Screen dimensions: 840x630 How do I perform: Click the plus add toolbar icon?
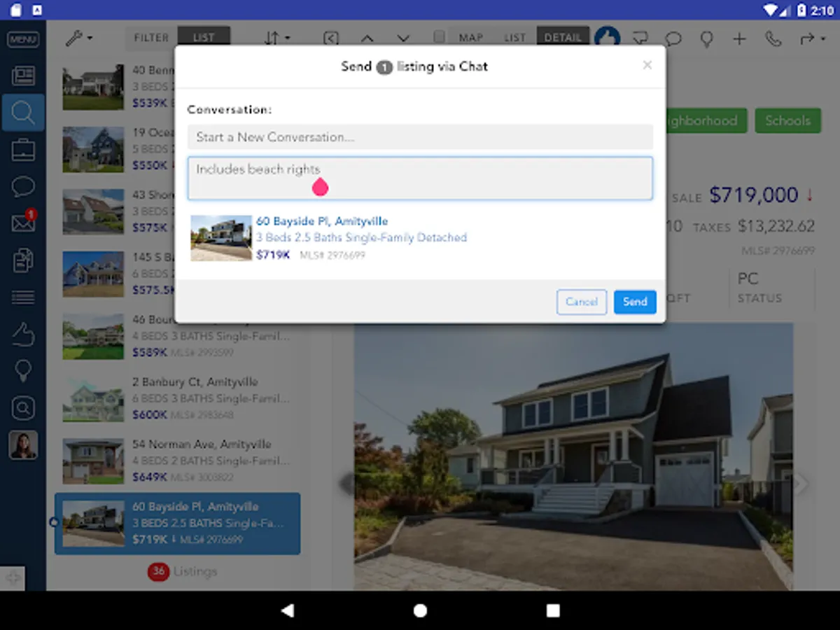tap(740, 38)
